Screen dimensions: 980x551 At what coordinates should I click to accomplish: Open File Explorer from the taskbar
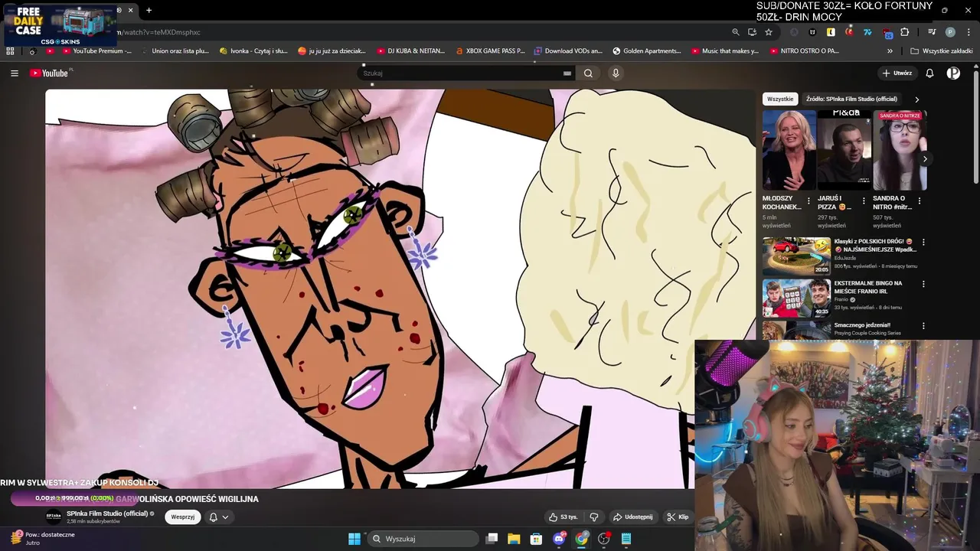(514, 539)
